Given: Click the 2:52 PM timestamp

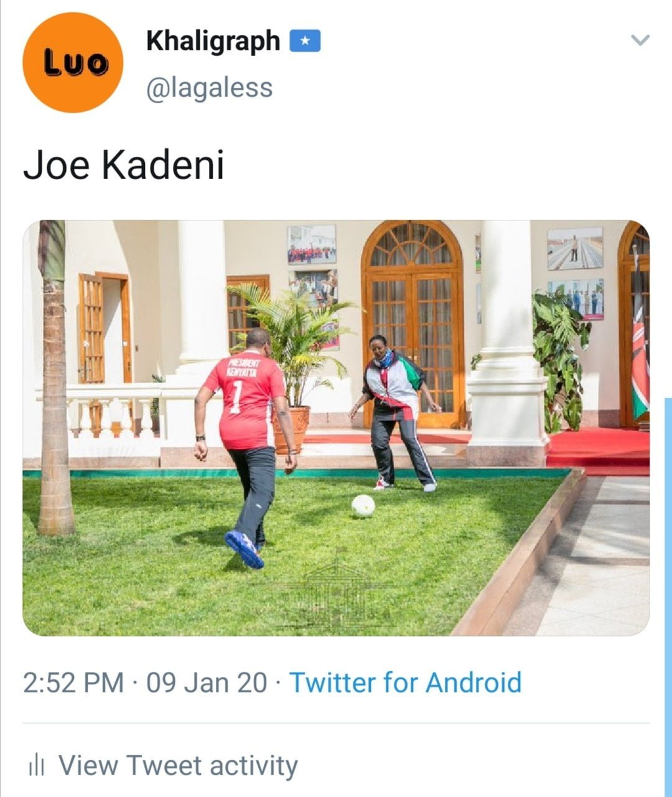Looking at the screenshot, I should (73, 682).
